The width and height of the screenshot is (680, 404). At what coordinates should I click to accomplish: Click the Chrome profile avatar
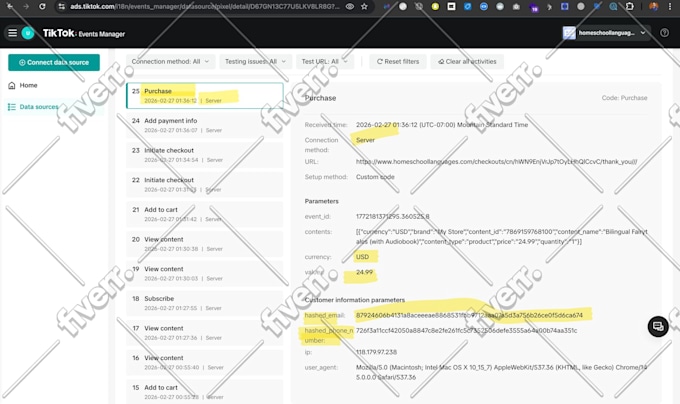tap(654, 6)
